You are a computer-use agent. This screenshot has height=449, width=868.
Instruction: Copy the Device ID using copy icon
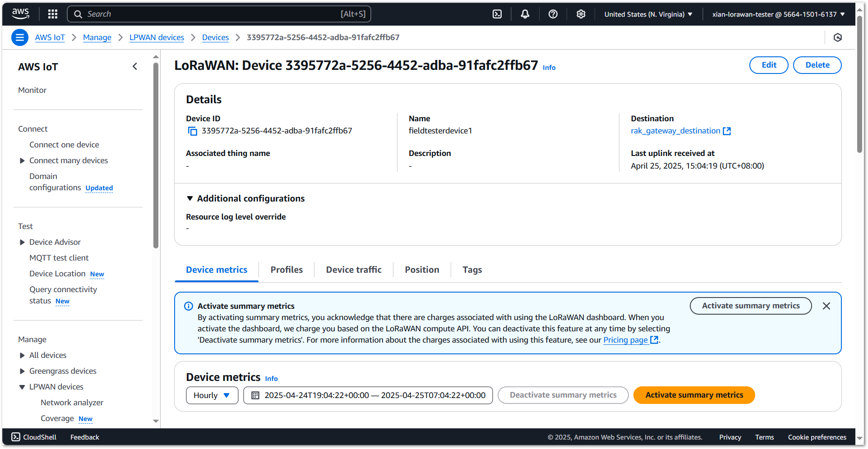193,131
